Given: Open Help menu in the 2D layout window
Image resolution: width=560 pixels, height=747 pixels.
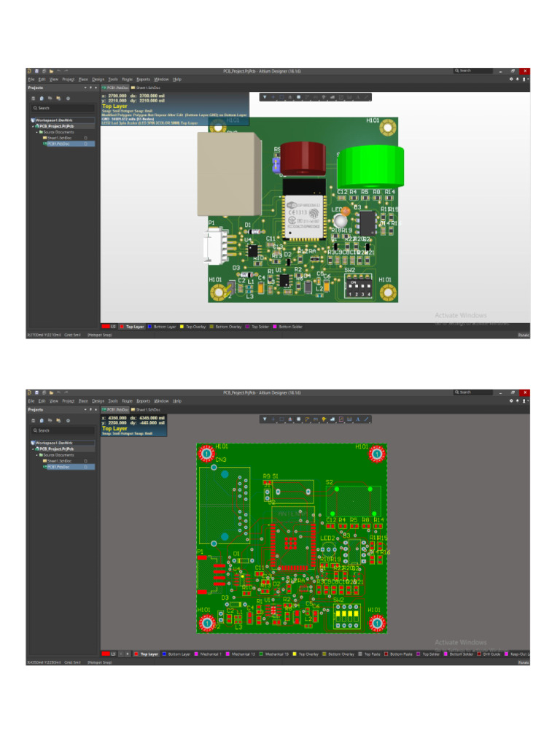Looking at the screenshot, I should click(177, 401).
